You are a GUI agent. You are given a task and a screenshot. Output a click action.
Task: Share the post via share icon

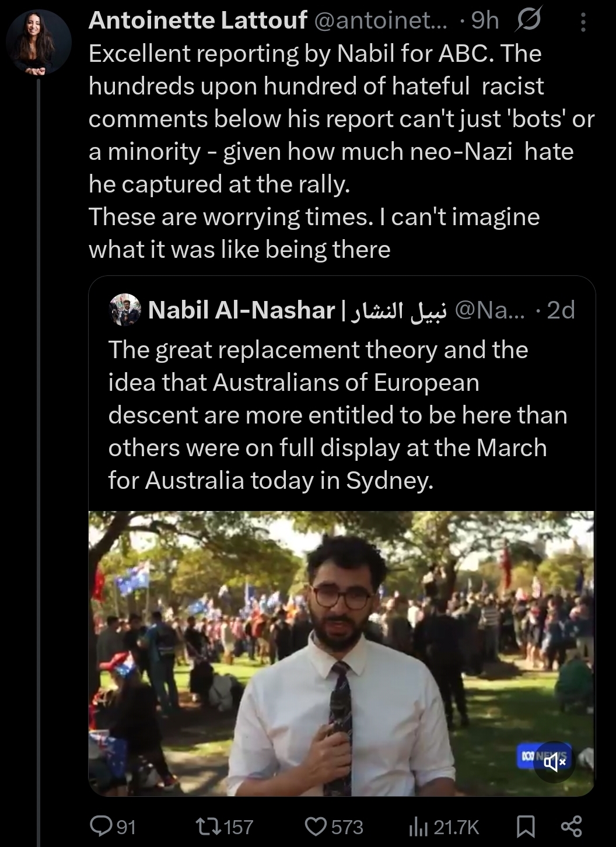click(571, 825)
